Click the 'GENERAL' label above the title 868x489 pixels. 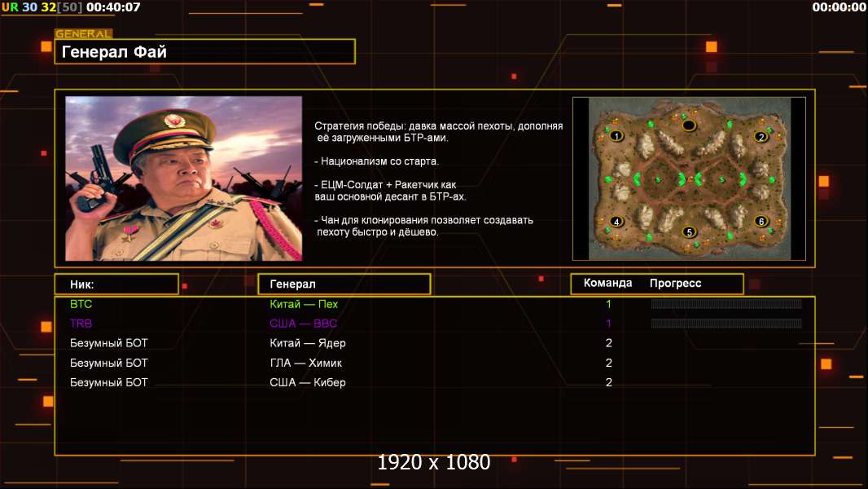[x=84, y=33]
